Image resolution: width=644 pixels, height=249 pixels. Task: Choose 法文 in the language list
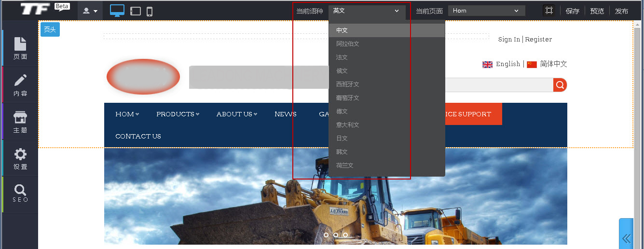pyautogui.click(x=342, y=57)
